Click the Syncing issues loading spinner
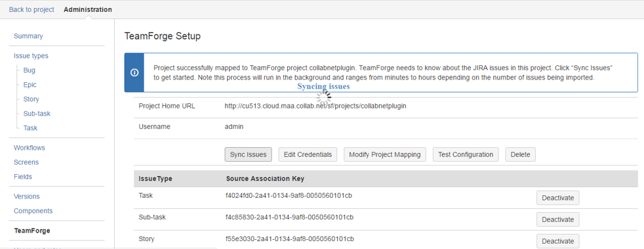 (324, 97)
